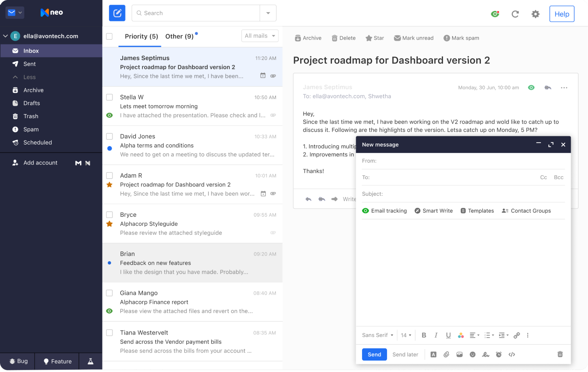Image resolution: width=588 pixels, height=372 pixels.
Task: Insert a signature using the signature icon
Action: pos(485,354)
